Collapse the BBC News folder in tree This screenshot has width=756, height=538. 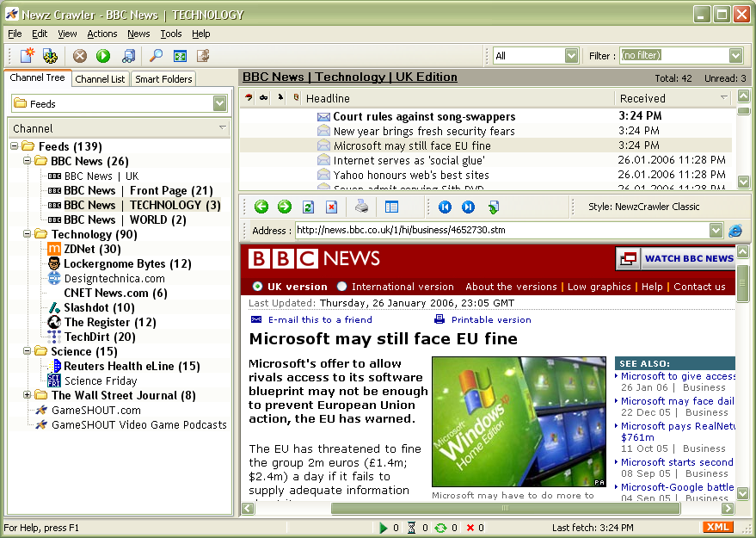pos(28,161)
